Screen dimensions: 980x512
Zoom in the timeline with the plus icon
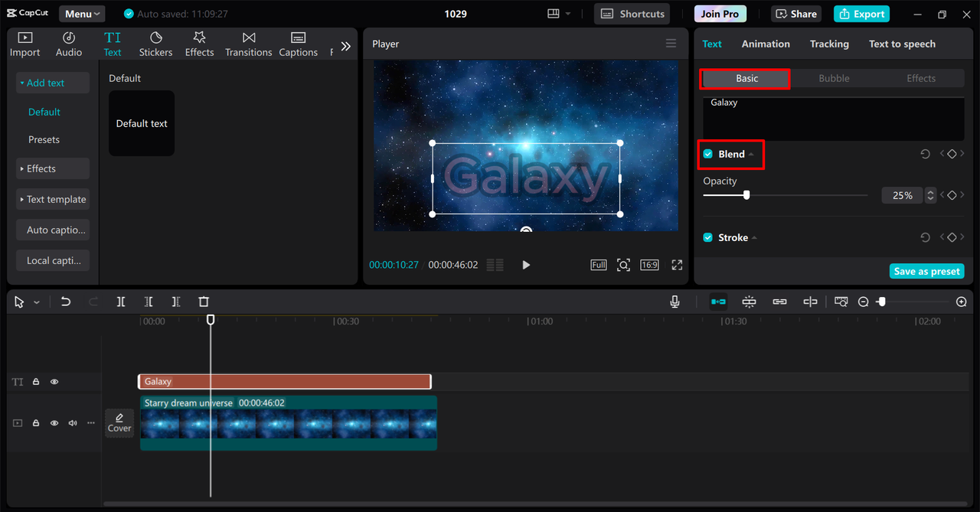(x=962, y=302)
